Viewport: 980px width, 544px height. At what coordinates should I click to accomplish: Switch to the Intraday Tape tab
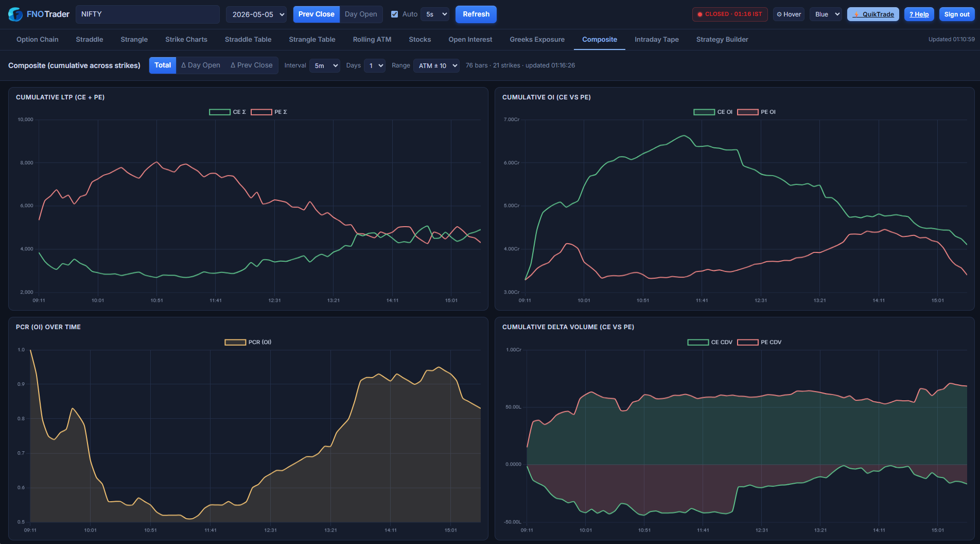click(x=657, y=40)
